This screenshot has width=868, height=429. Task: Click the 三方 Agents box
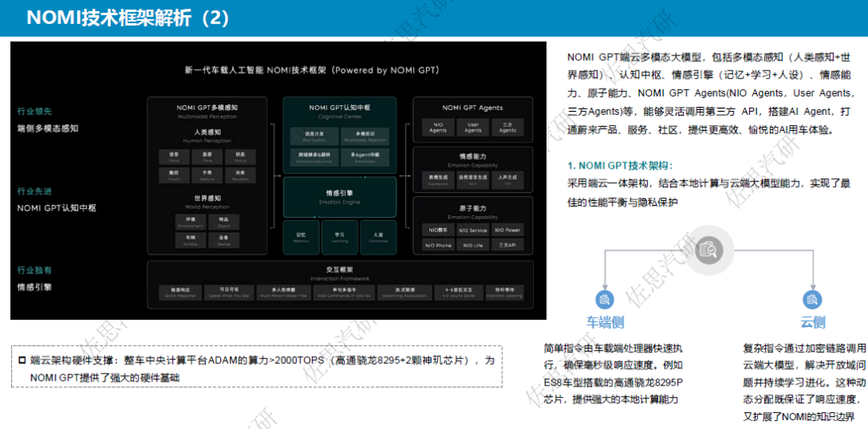[507, 127]
